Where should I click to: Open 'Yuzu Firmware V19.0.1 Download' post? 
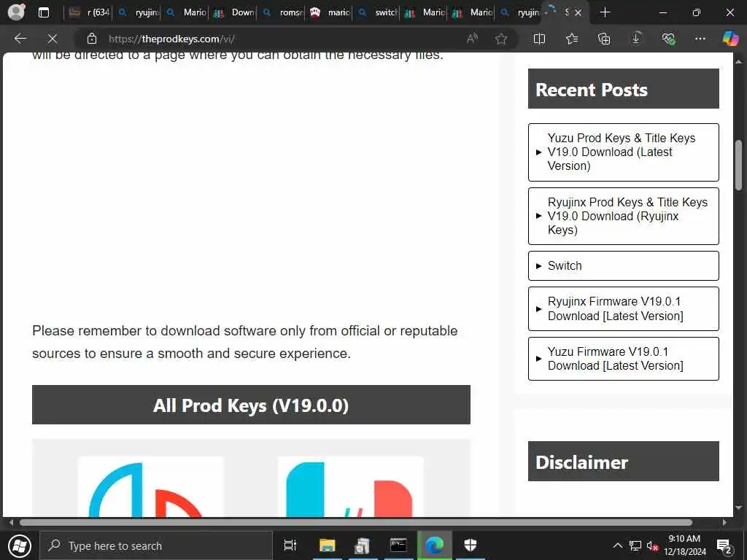(x=623, y=359)
